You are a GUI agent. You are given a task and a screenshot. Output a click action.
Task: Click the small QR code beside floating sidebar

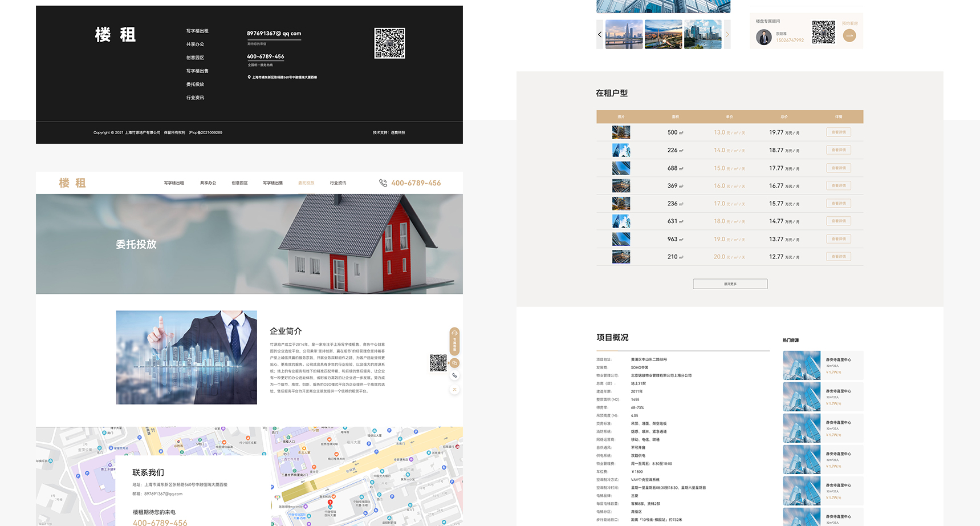[x=438, y=363]
